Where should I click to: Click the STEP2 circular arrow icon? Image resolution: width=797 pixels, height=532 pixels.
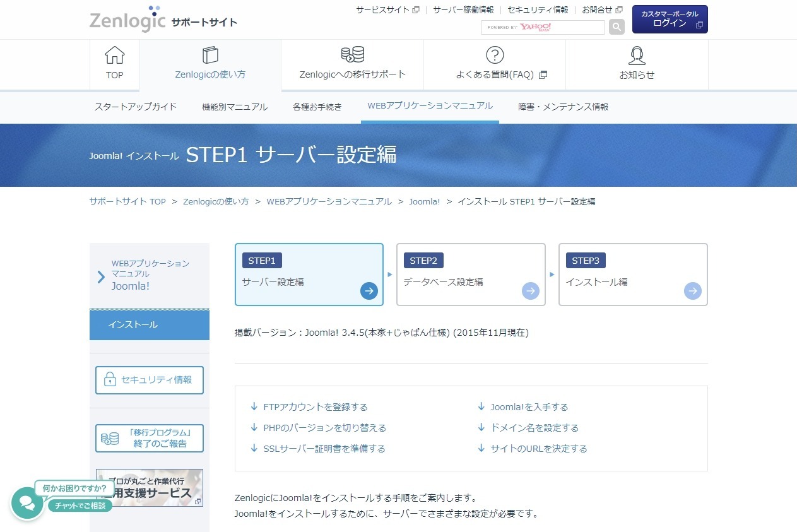pyautogui.click(x=531, y=291)
